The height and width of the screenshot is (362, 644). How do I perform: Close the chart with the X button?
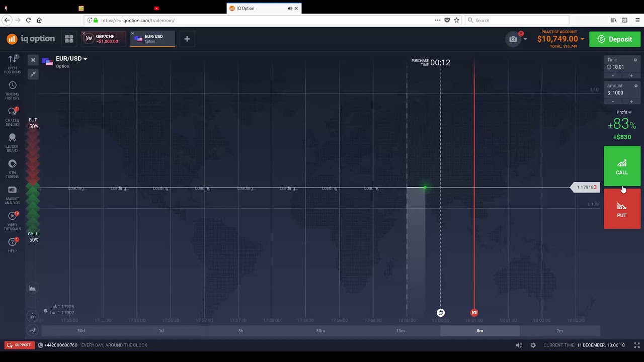33,60
